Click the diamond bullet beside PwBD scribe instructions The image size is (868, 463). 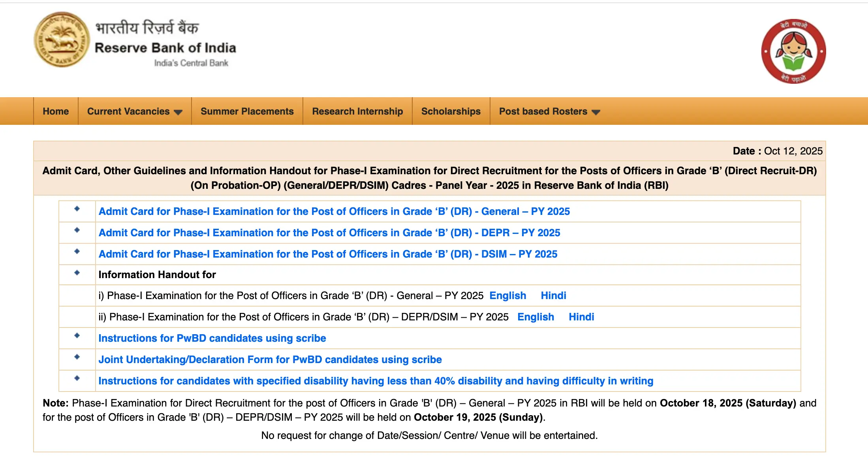click(x=77, y=335)
